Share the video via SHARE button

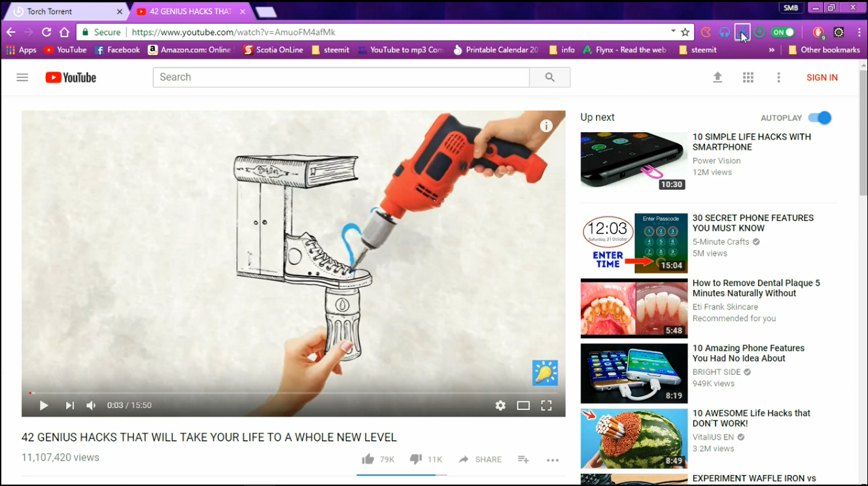(480, 459)
